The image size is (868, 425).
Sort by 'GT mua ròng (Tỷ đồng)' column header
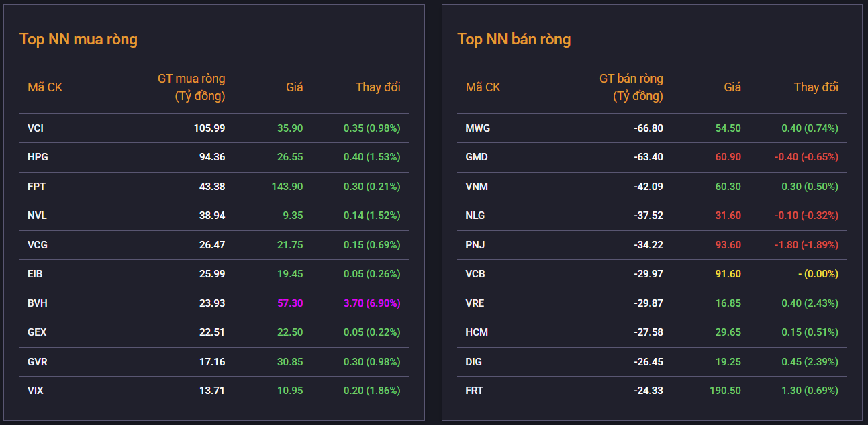(191, 87)
